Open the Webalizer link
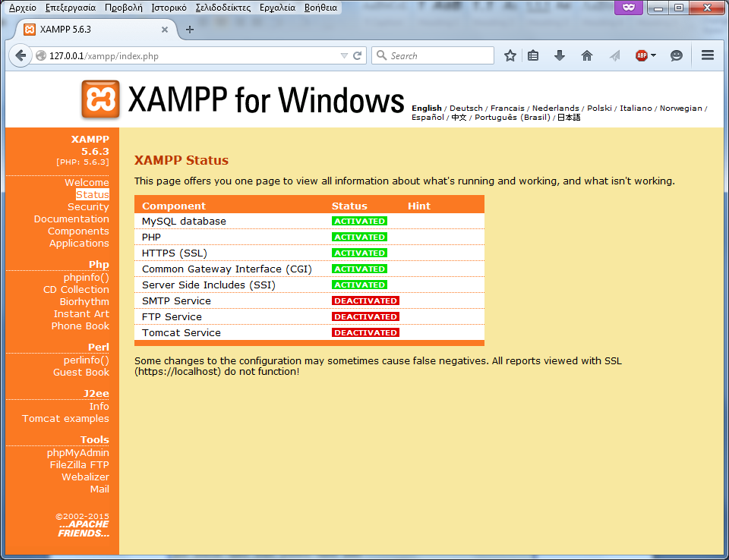 point(86,477)
